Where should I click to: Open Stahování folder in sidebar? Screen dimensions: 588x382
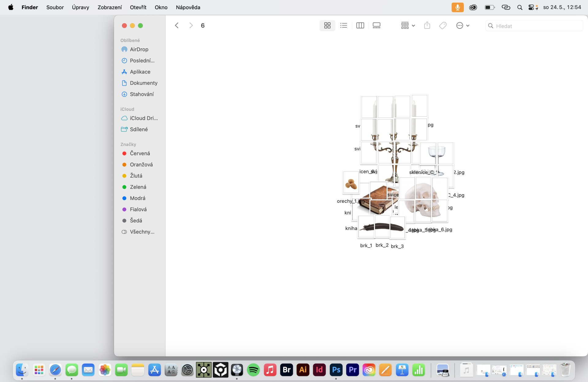point(142,94)
